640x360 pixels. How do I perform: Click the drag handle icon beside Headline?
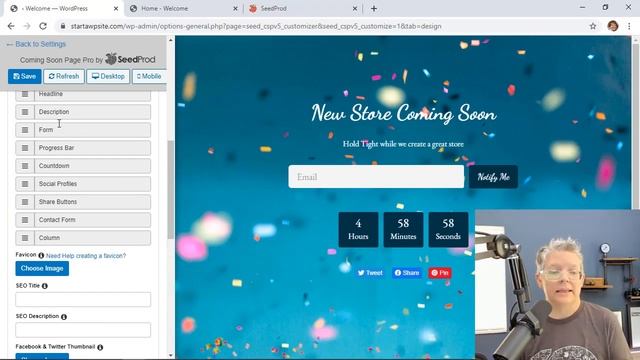[x=25, y=94]
